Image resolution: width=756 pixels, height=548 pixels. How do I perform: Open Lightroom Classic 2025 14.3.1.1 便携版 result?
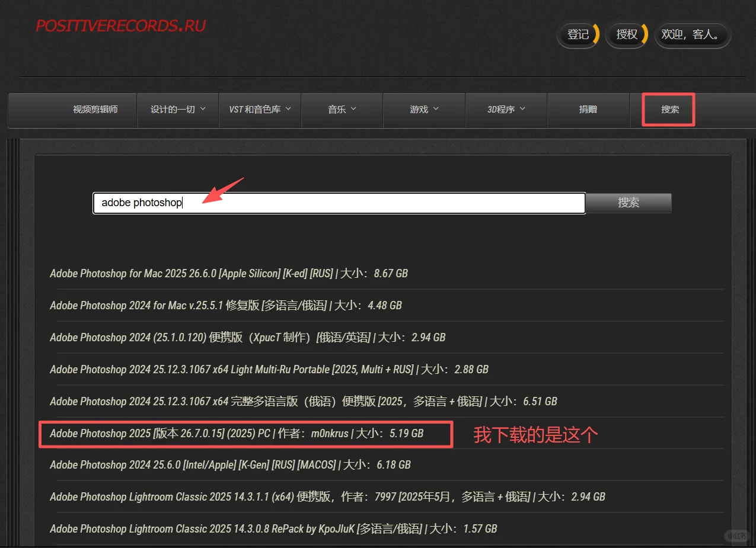327,497
